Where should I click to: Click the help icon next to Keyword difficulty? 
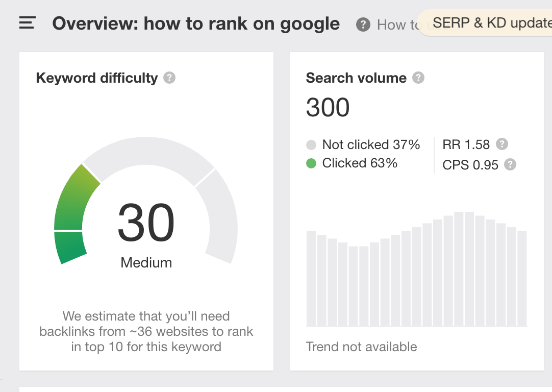[x=169, y=78]
